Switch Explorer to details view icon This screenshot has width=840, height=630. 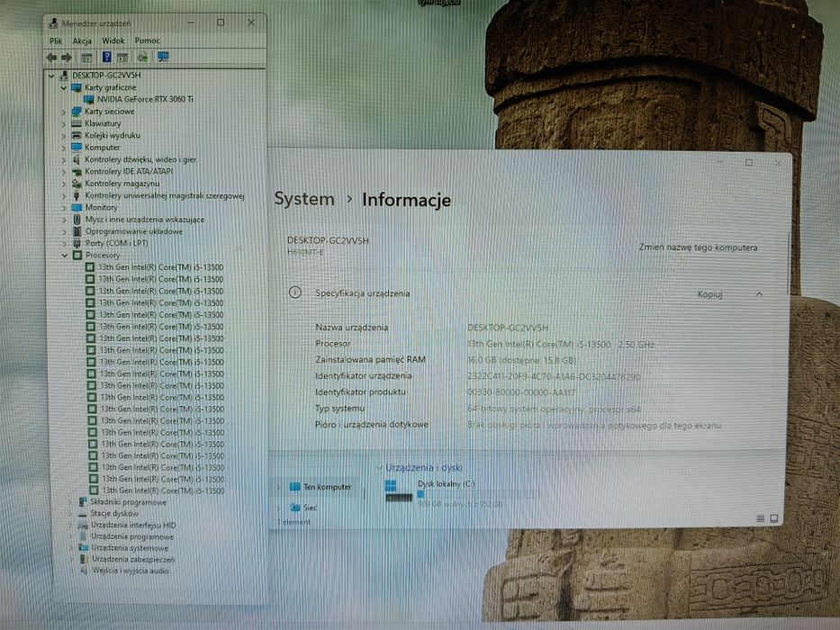coord(760,518)
